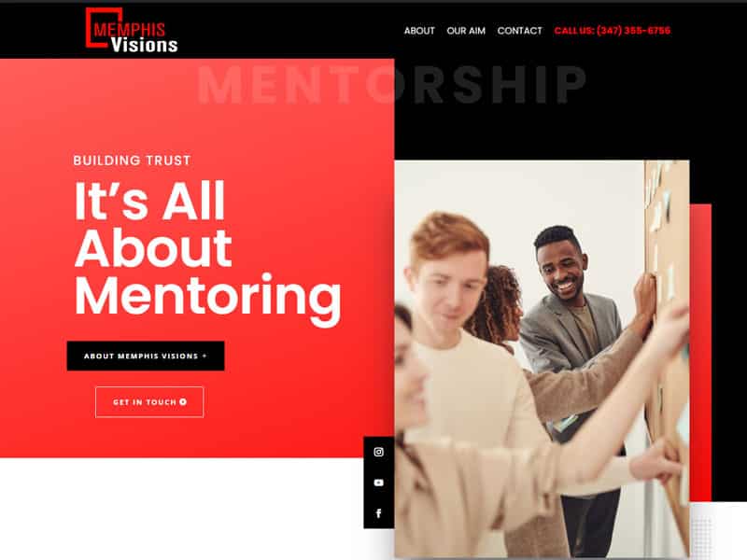This screenshot has width=747, height=560.
Task: Click the "It's All About Mentoring" headline
Action: [207, 247]
